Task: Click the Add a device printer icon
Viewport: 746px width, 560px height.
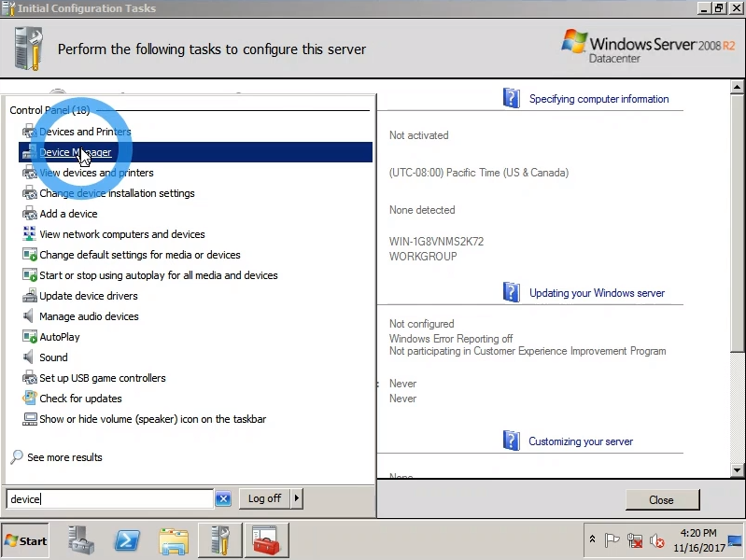Action: (x=30, y=214)
